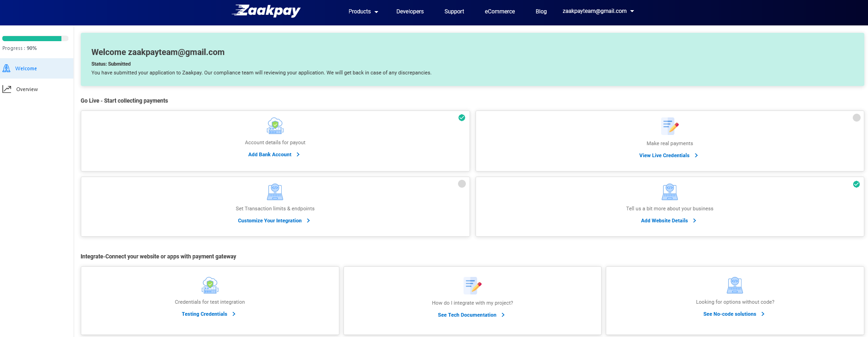868x337 pixels.
Task: Open the Testing Credentials link
Action: [x=205, y=314]
